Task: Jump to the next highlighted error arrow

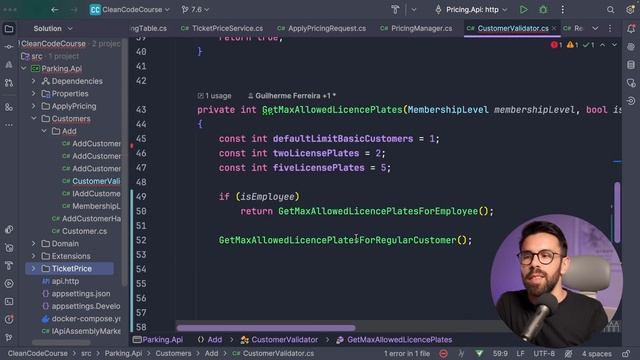Action: (x=614, y=45)
